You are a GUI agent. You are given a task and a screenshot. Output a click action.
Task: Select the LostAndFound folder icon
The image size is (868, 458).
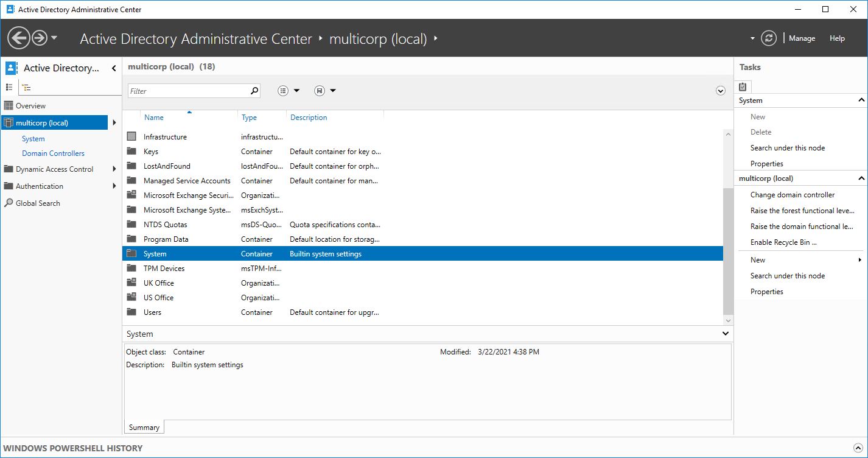131,166
